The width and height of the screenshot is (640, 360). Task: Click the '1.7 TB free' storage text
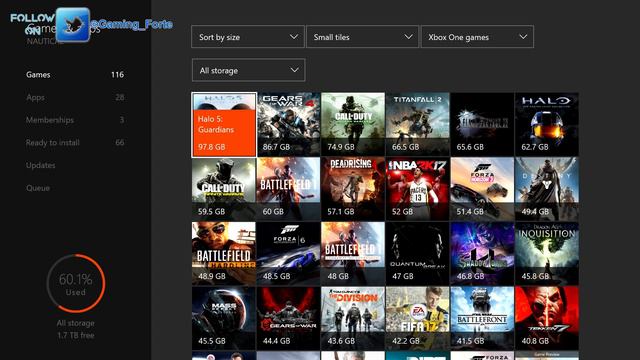[76, 336]
